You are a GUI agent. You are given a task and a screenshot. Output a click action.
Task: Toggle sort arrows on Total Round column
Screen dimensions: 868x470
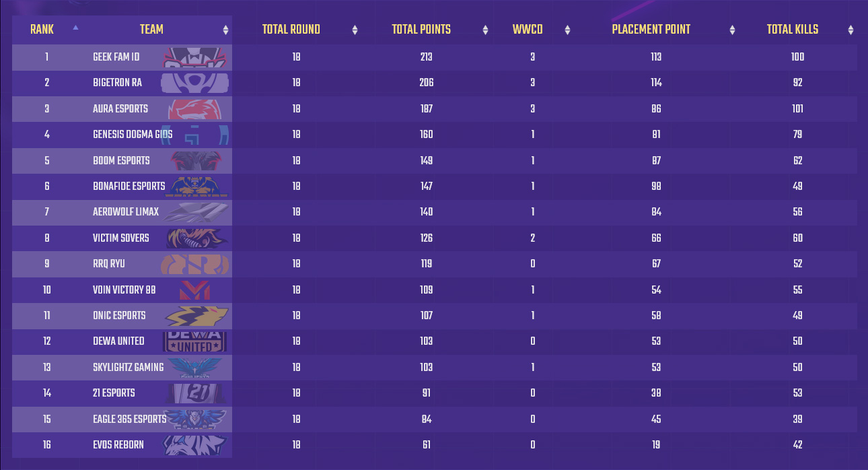pyautogui.click(x=355, y=30)
